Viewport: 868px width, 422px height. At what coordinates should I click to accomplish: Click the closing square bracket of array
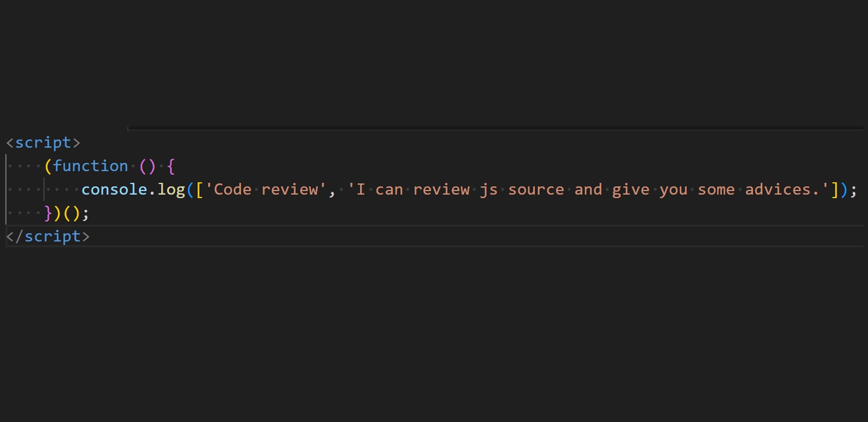coord(835,189)
